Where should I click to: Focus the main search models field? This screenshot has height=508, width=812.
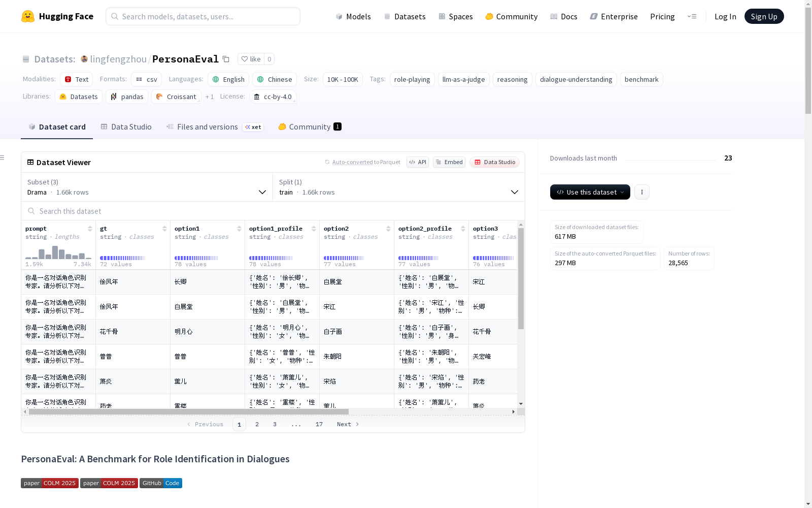203,16
